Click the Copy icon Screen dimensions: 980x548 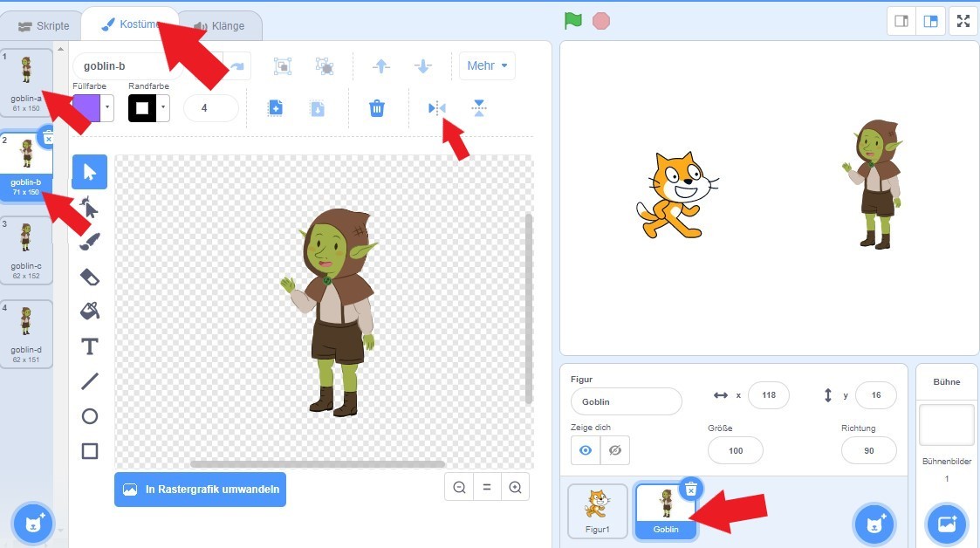[275, 108]
